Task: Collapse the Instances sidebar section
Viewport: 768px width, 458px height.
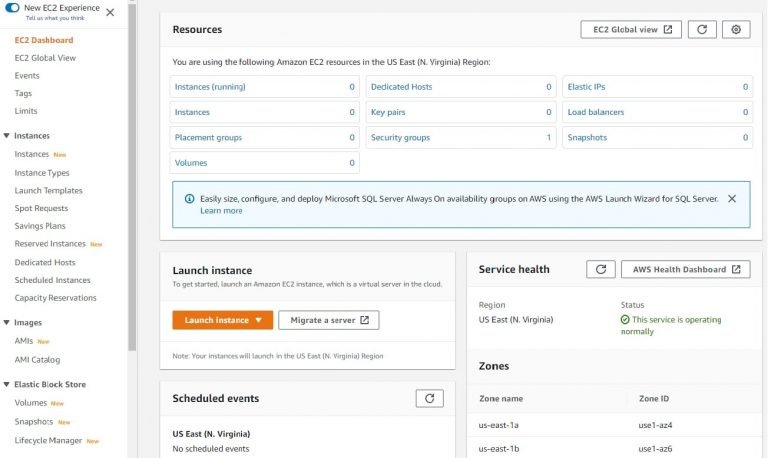Action: click(6, 136)
